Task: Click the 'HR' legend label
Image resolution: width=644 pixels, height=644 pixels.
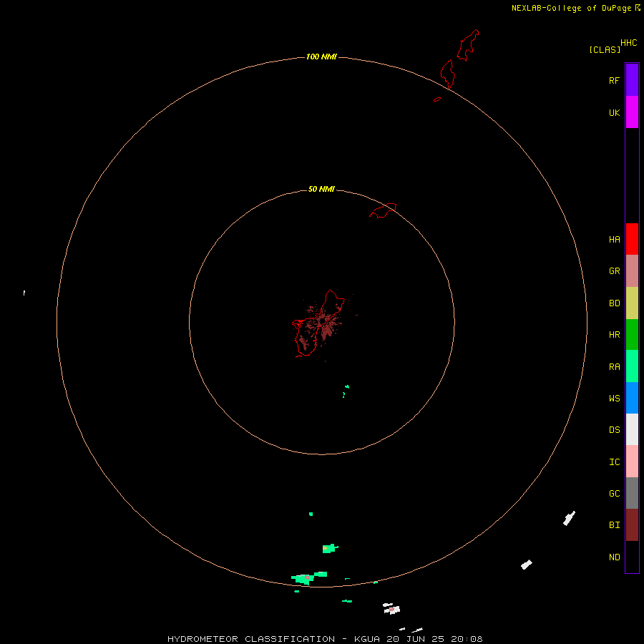Action: [x=614, y=335]
